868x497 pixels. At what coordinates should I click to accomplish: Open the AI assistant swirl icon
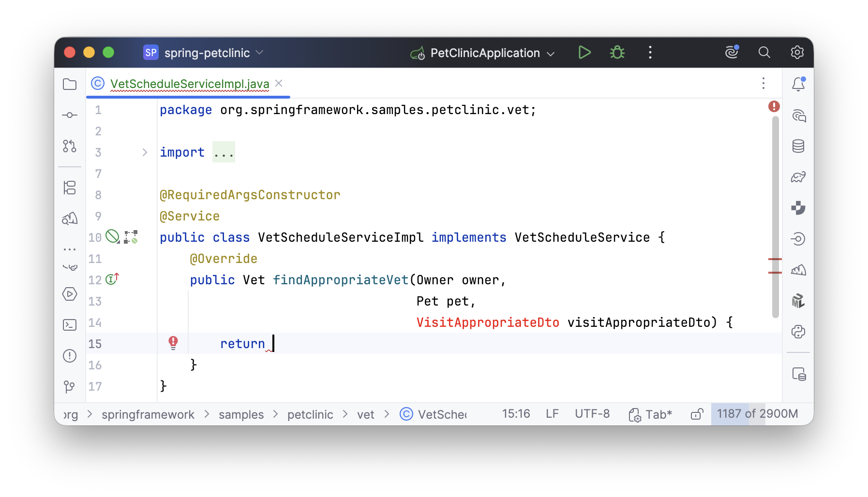[x=732, y=52]
